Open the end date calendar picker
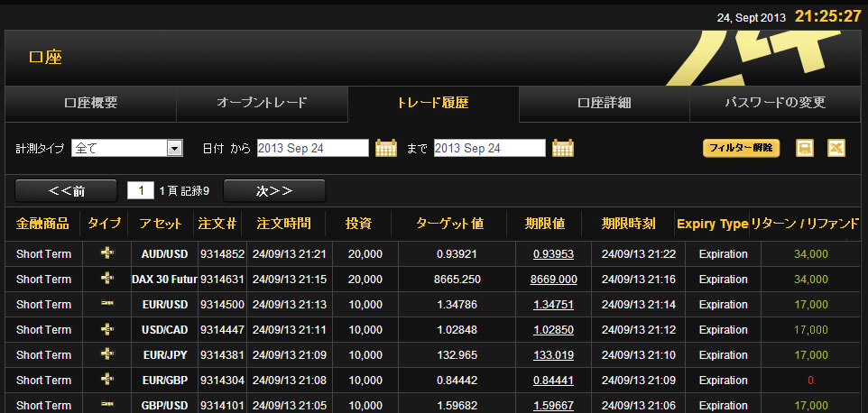 pos(563,148)
